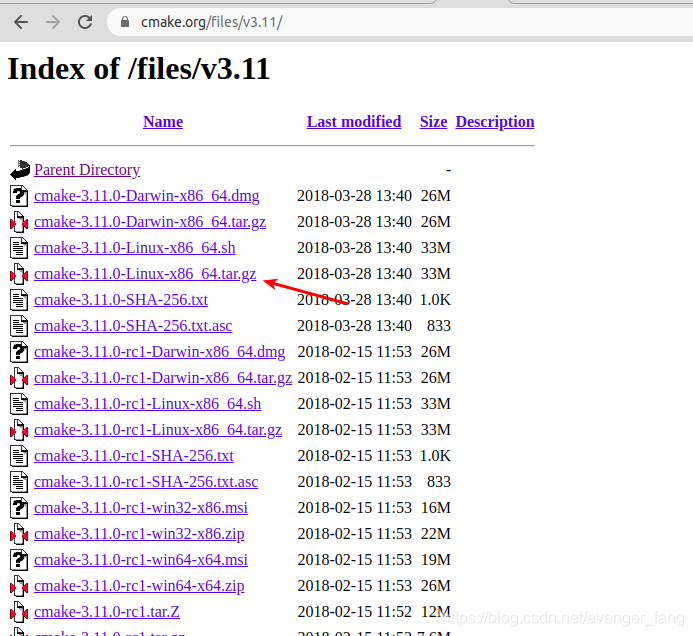Viewport: 693px width, 636px height.
Task: Click the 833 size of cmake-3.11.0-SHA-256.txt.asc
Action: pos(438,326)
